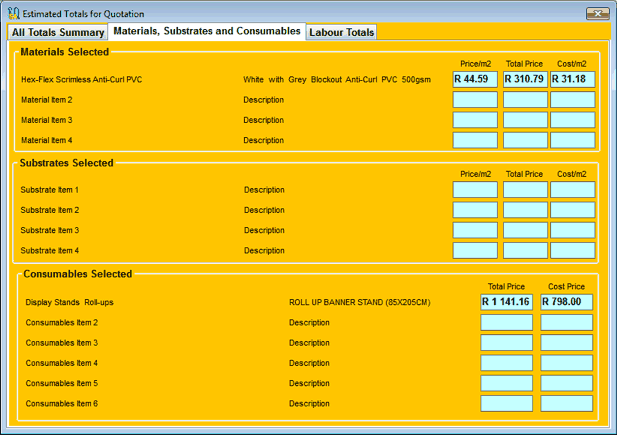Select the Materials, Substrates and Consumables tab
Screen dimensions: 617x435
click(x=206, y=31)
